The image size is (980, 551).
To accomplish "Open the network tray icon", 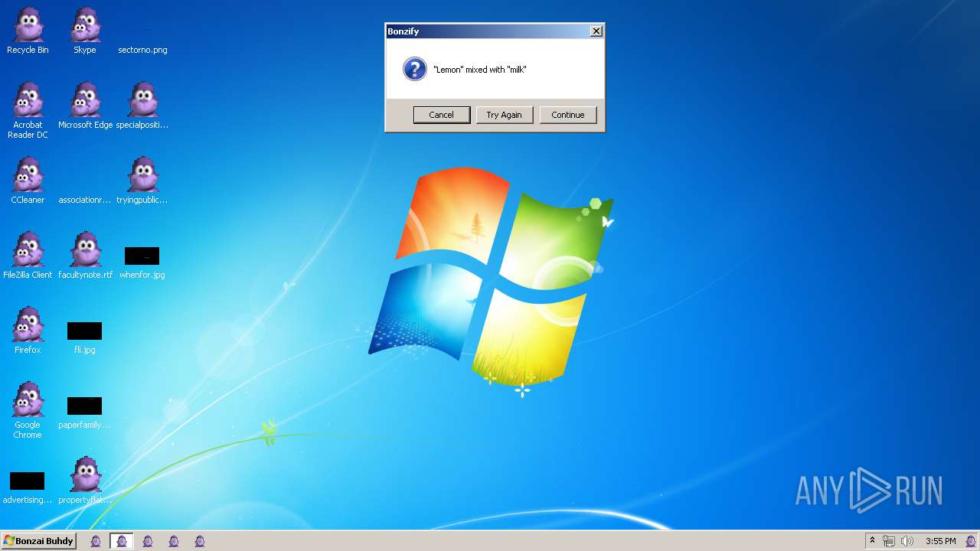I will tap(889, 541).
